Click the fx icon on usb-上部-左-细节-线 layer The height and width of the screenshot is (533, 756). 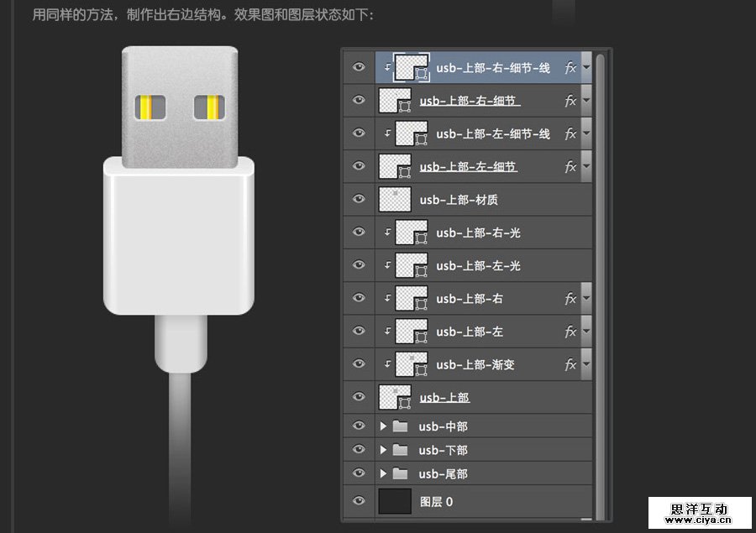coord(571,133)
